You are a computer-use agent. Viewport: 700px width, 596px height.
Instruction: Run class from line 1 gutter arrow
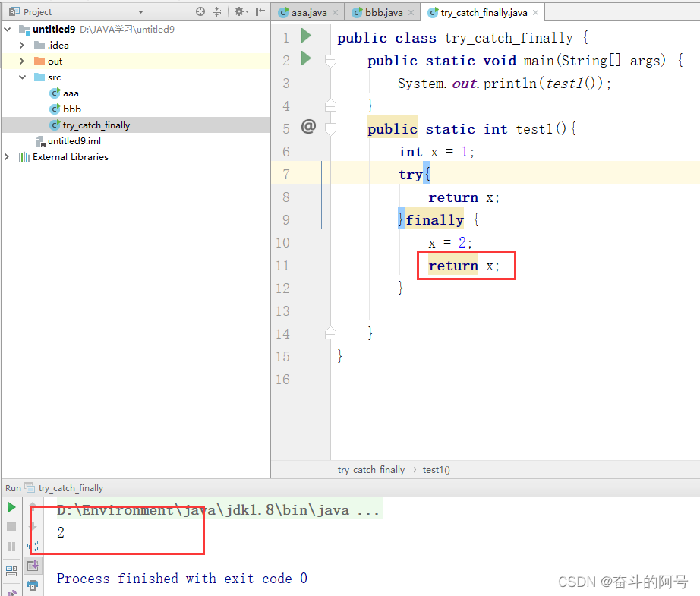[x=306, y=36]
